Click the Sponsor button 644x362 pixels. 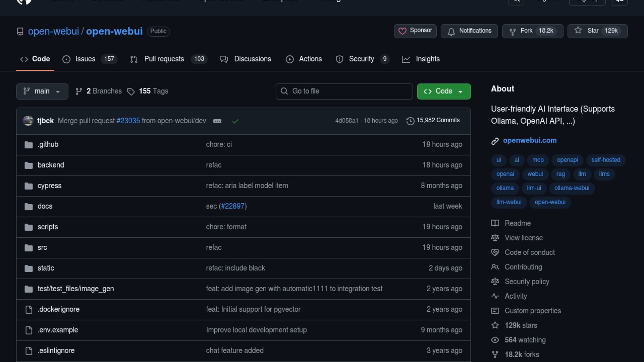[x=415, y=31]
